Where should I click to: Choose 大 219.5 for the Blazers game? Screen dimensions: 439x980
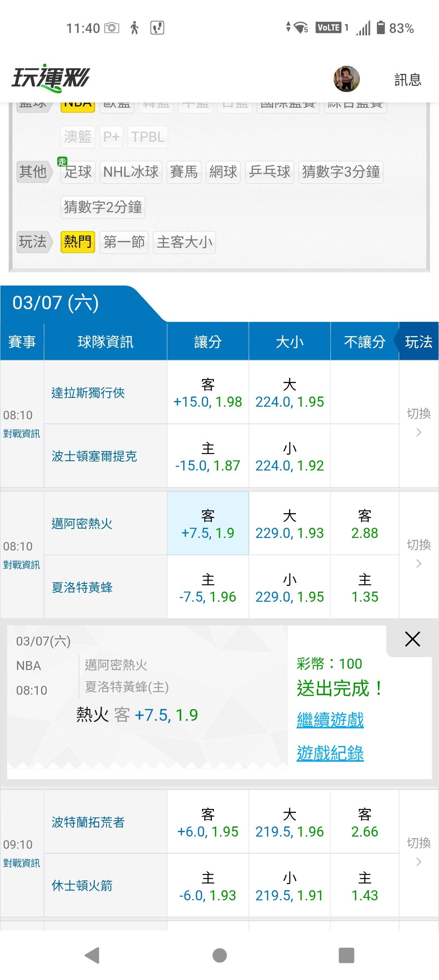pyautogui.click(x=289, y=822)
